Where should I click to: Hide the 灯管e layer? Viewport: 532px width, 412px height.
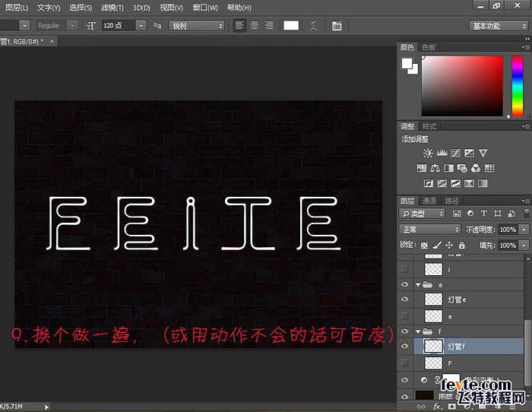click(404, 299)
